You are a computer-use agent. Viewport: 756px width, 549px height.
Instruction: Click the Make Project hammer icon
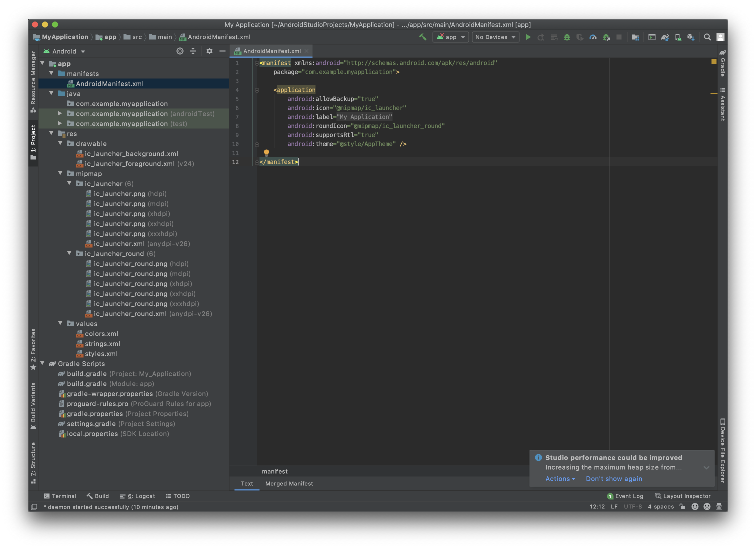point(422,37)
